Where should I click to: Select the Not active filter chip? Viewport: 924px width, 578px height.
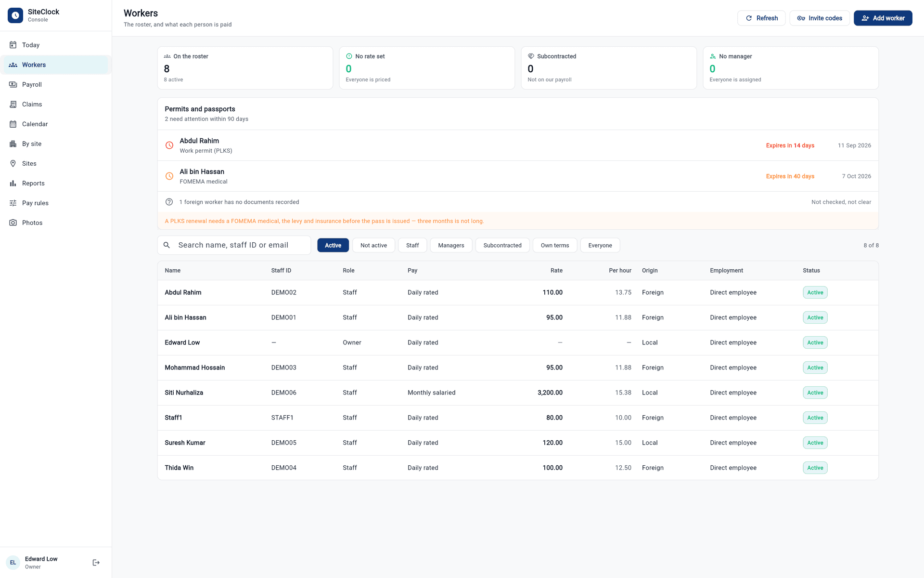tap(373, 245)
